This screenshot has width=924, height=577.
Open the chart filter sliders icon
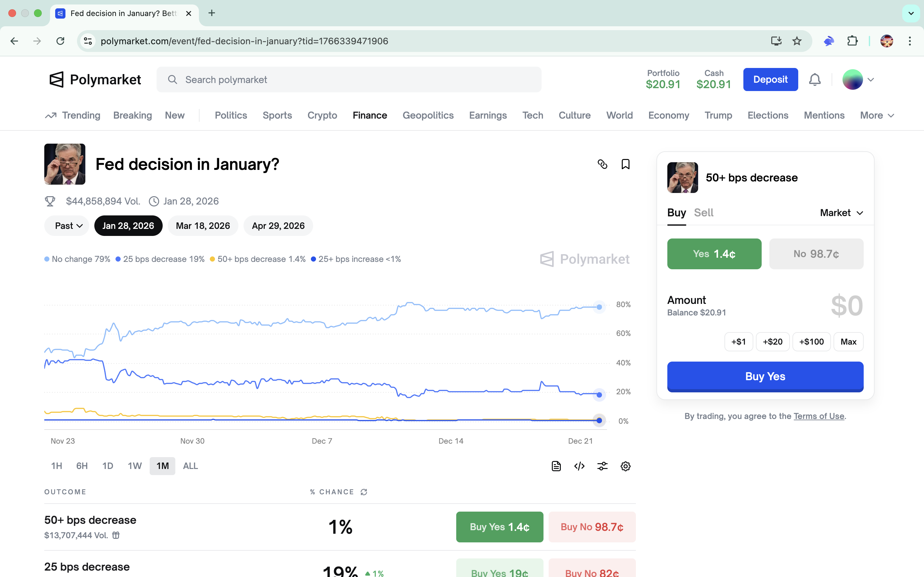pos(602,466)
